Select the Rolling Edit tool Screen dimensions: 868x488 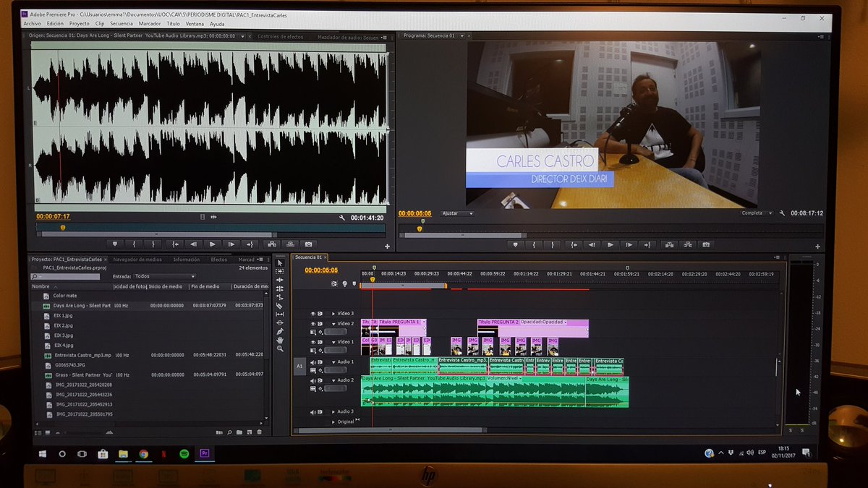280,289
